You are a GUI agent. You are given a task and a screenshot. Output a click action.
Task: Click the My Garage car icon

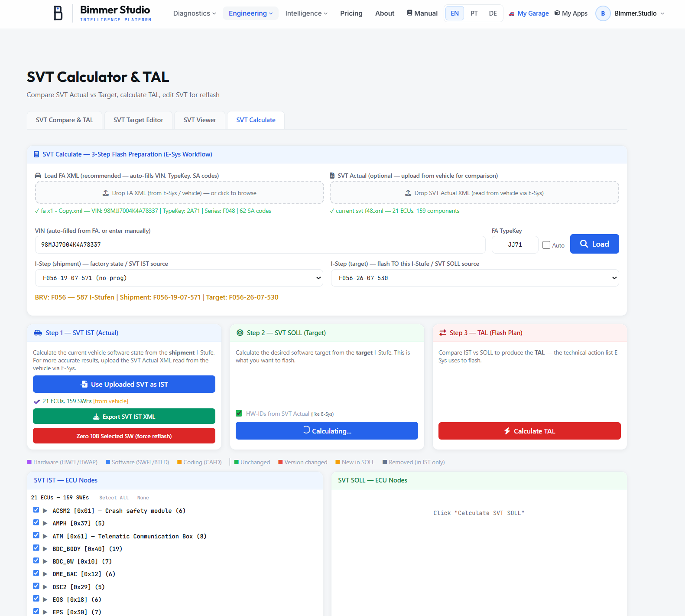(x=512, y=13)
